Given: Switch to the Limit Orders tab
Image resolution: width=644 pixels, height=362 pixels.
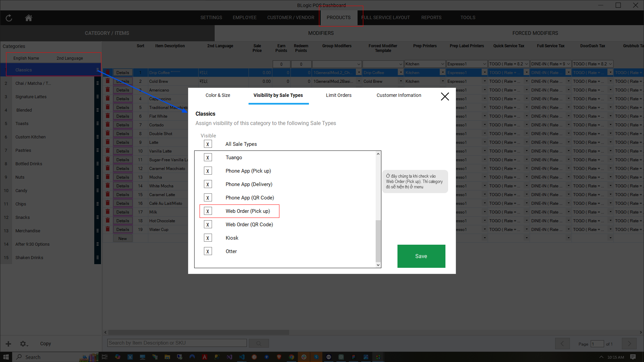Looking at the screenshot, I should pyautogui.click(x=338, y=95).
